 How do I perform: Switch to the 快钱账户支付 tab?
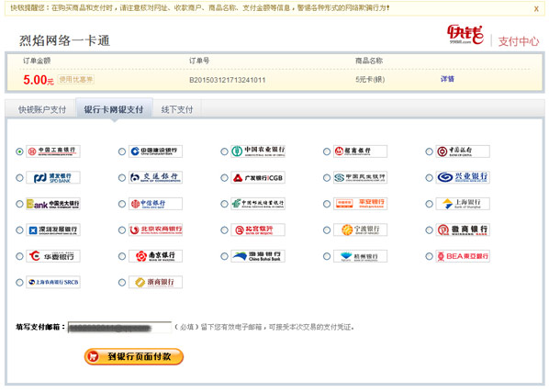(42, 109)
